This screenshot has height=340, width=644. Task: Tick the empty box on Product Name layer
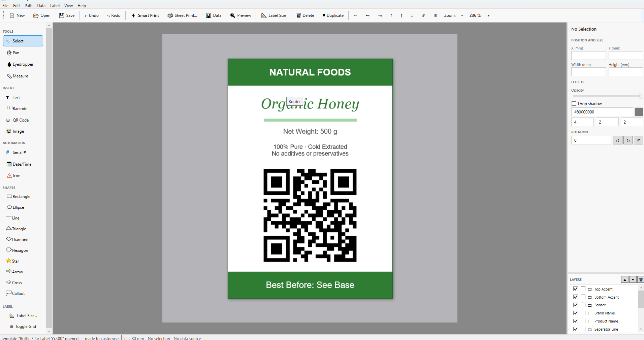click(x=583, y=321)
